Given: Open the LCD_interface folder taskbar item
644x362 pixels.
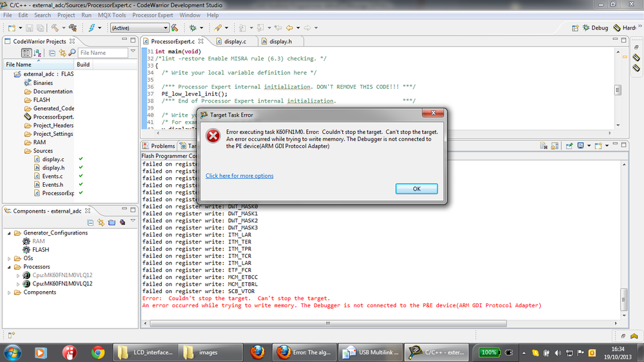Looking at the screenshot, I should click(145, 352).
